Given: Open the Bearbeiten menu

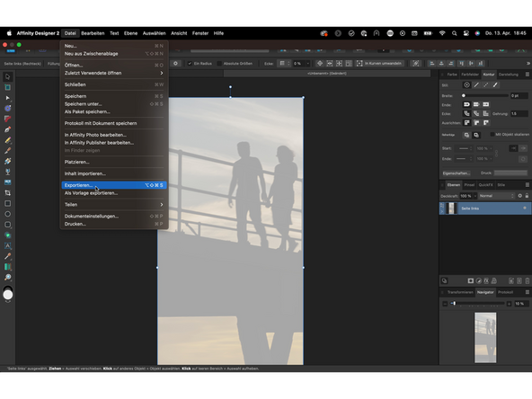Looking at the screenshot, I should coord(93,33).
